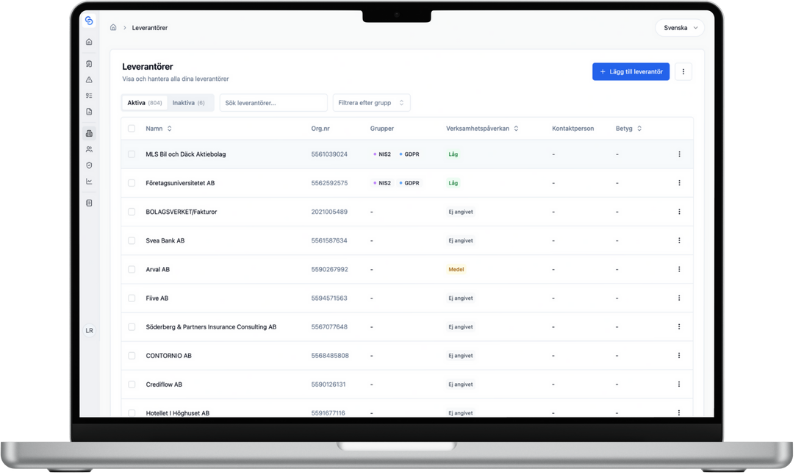
Task: Open the Svea Bank AB supplier
Action: pyautogui.click(x=165, y=241)
